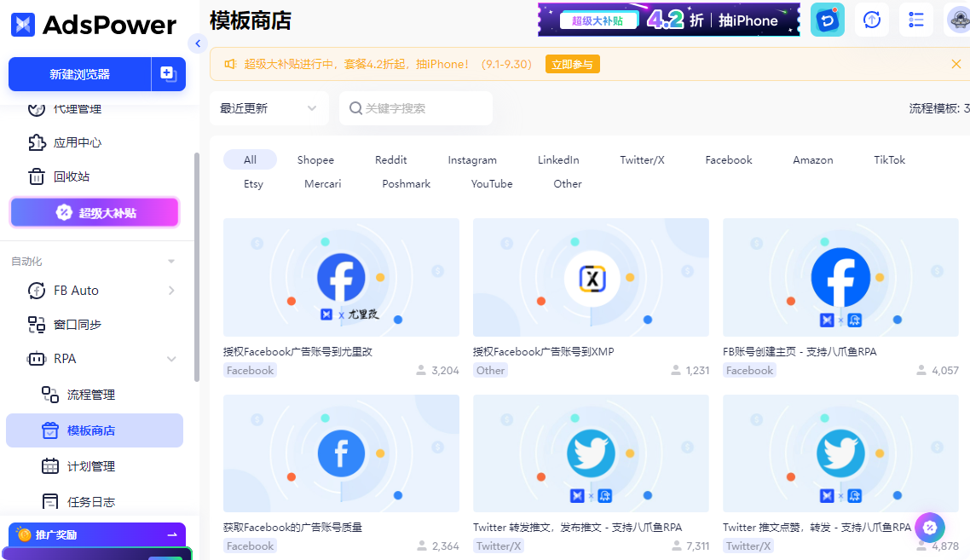
Task: Click the update/refresh icon in top bar
Action: point(872,20)
